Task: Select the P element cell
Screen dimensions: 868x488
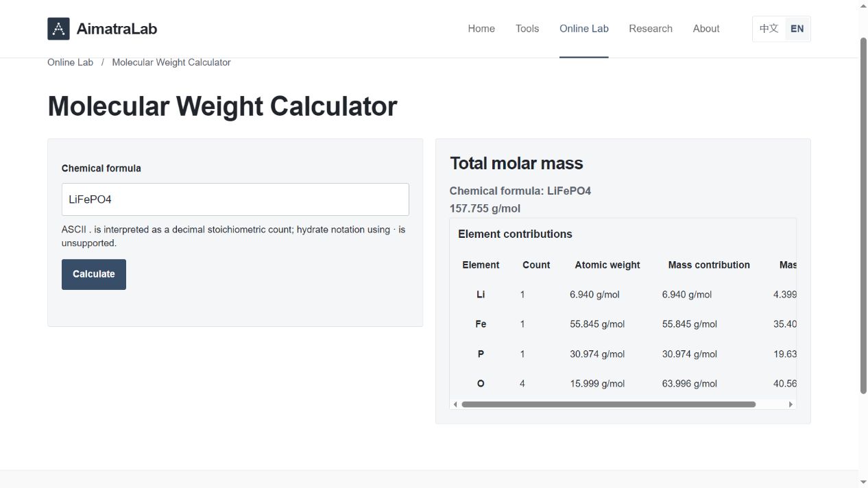Action: tap(481, 354)
